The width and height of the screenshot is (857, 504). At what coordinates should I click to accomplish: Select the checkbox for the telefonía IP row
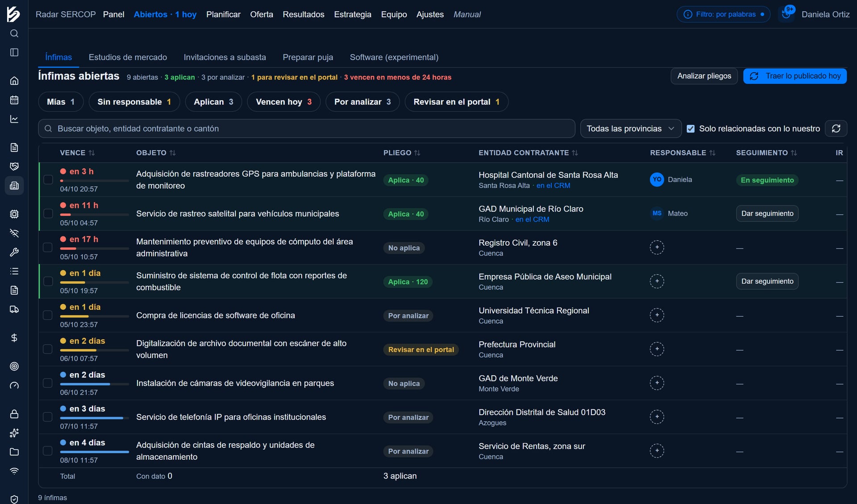pos(48,417)
